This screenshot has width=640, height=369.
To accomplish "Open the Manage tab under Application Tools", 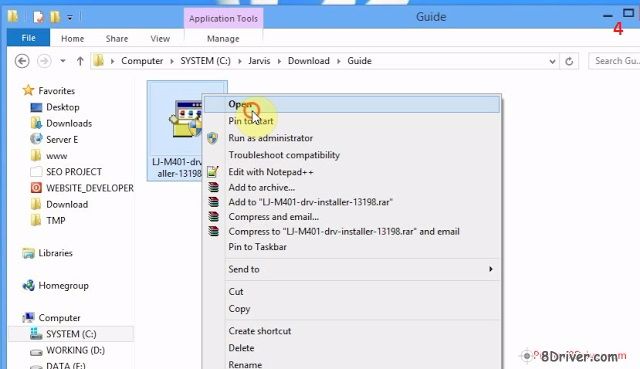I will coord(223,38).
